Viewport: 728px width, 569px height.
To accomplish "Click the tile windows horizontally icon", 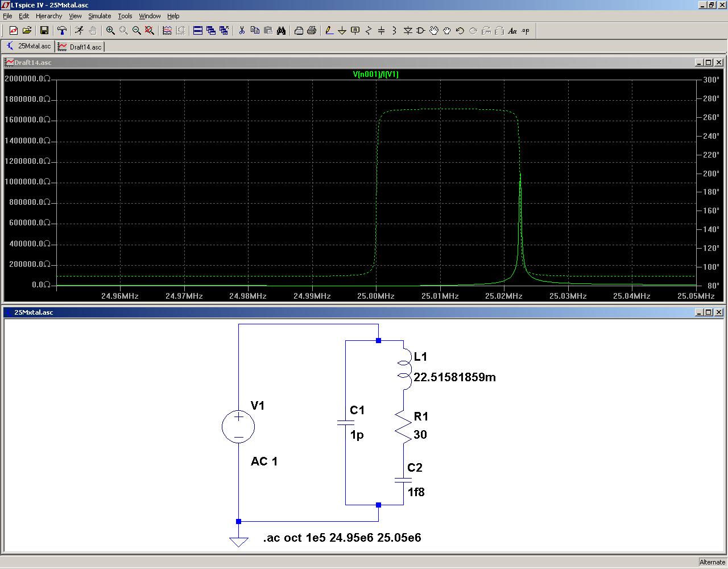I will [198, 31].
